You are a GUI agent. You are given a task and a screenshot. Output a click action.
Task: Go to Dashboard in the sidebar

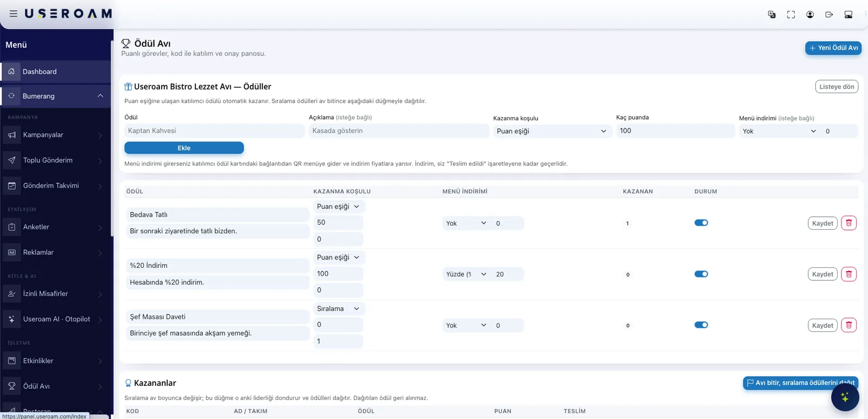(x=55, y=72)
